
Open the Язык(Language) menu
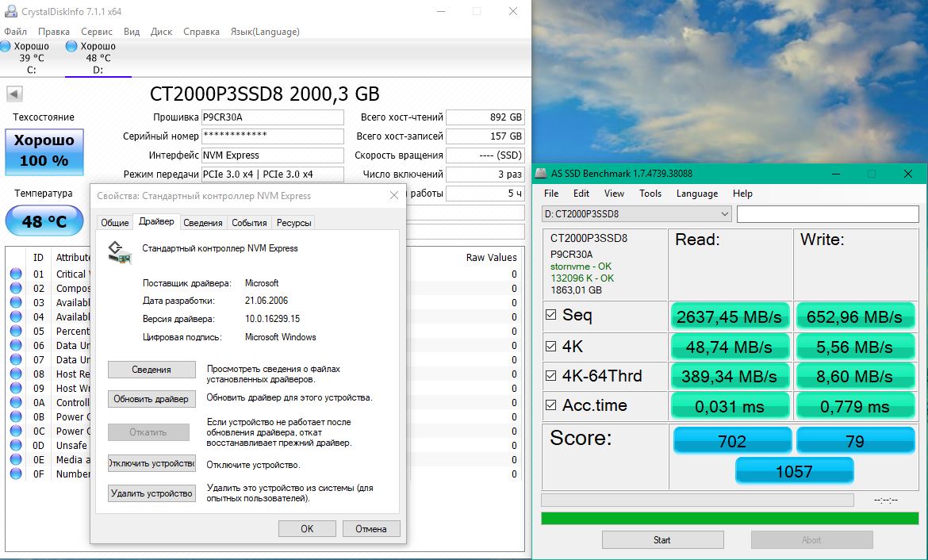click(265, 32)
